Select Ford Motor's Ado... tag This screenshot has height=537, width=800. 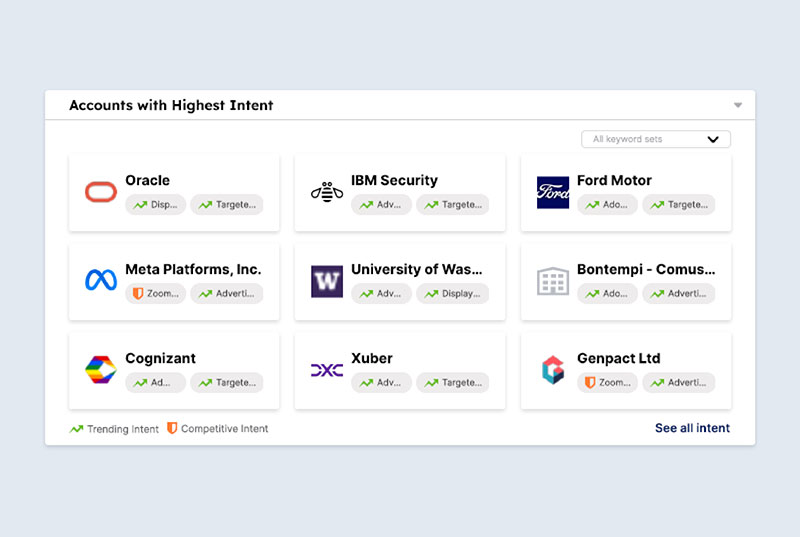(x=607, y=204)
